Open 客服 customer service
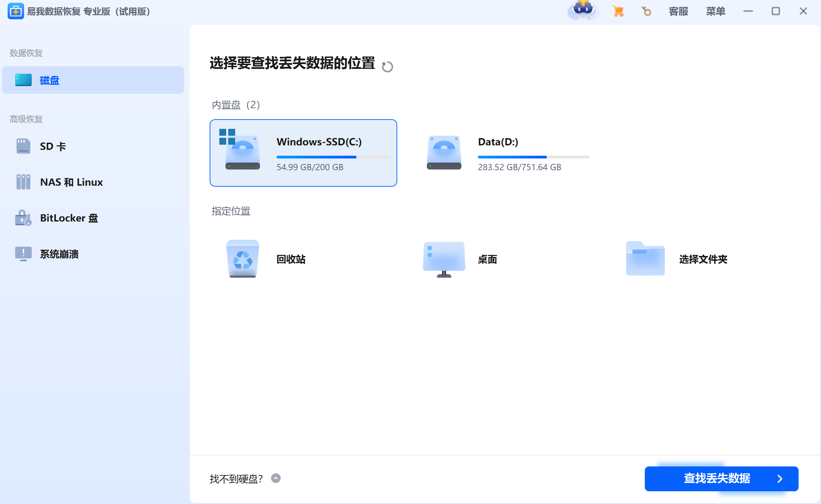This screenshot has width=821, height=504. click(678, 11)
